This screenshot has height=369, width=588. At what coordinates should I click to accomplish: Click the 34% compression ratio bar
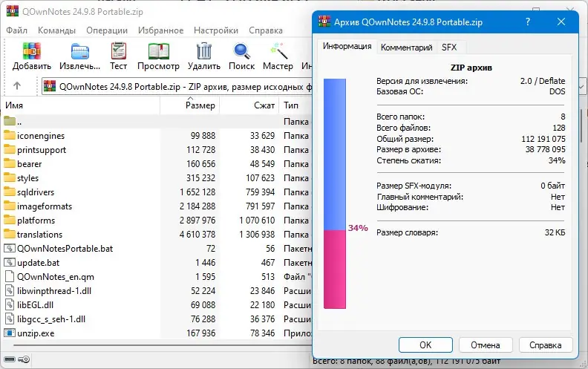click(x=335, y=194)
